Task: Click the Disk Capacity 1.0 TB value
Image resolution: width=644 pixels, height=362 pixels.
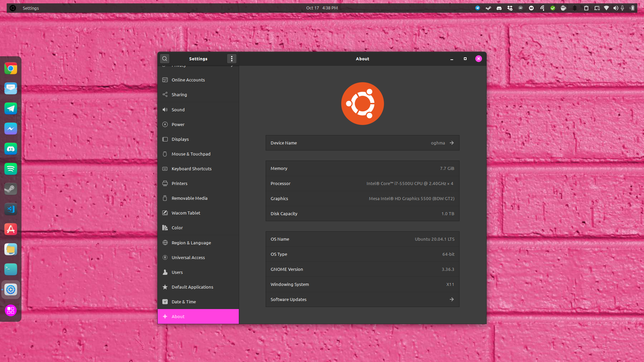Action: [x=448, y=214]
